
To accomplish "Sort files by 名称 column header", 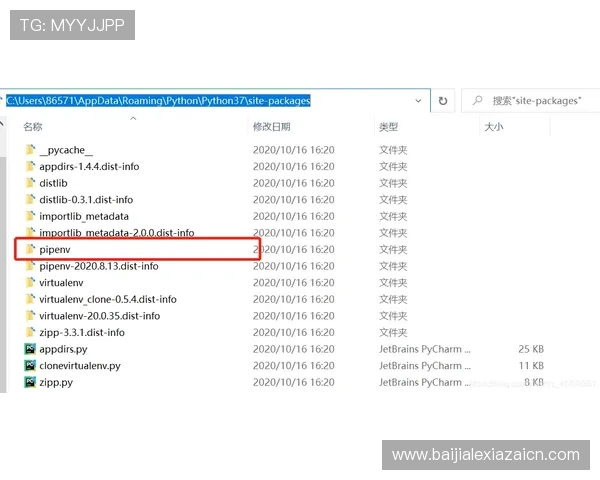I will [33, 127].
